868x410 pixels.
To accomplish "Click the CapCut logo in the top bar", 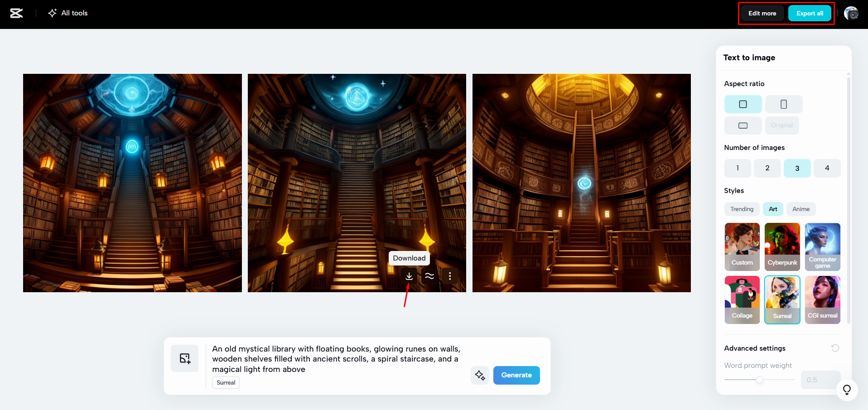I will 16,13.
